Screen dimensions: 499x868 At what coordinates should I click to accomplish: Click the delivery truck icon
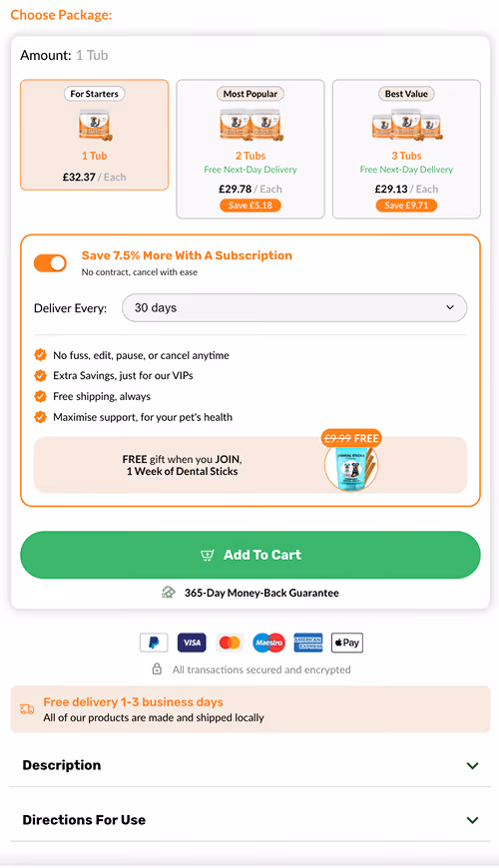27,709
